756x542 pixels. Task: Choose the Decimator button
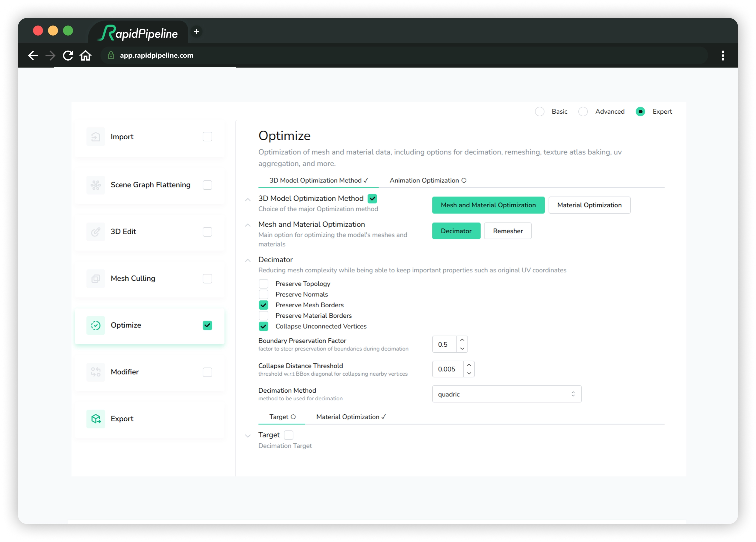(456, 231)
